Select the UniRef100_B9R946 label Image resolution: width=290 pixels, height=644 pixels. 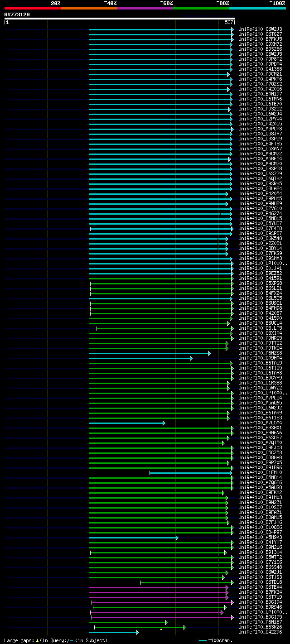tap(260, 607)
